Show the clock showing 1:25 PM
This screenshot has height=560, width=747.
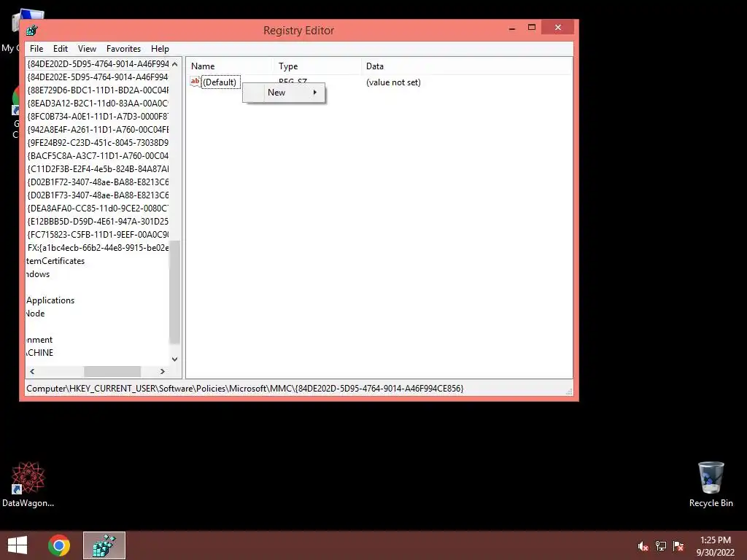click(715, 540)
